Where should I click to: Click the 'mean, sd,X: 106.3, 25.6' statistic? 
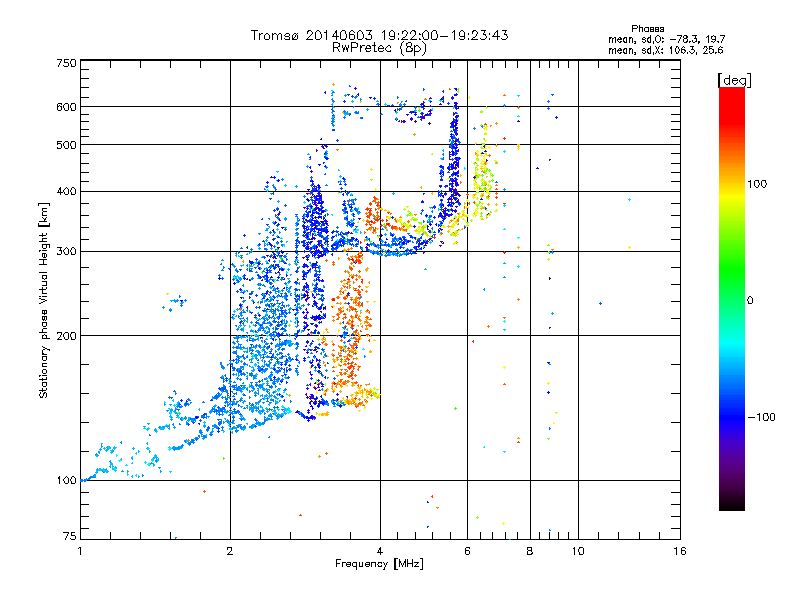(665, 50)
